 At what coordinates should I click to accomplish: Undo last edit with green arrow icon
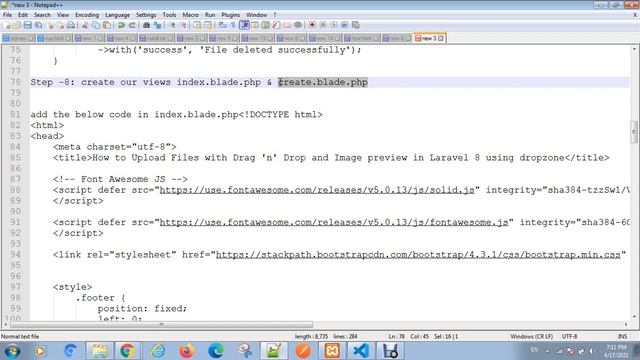121,25
